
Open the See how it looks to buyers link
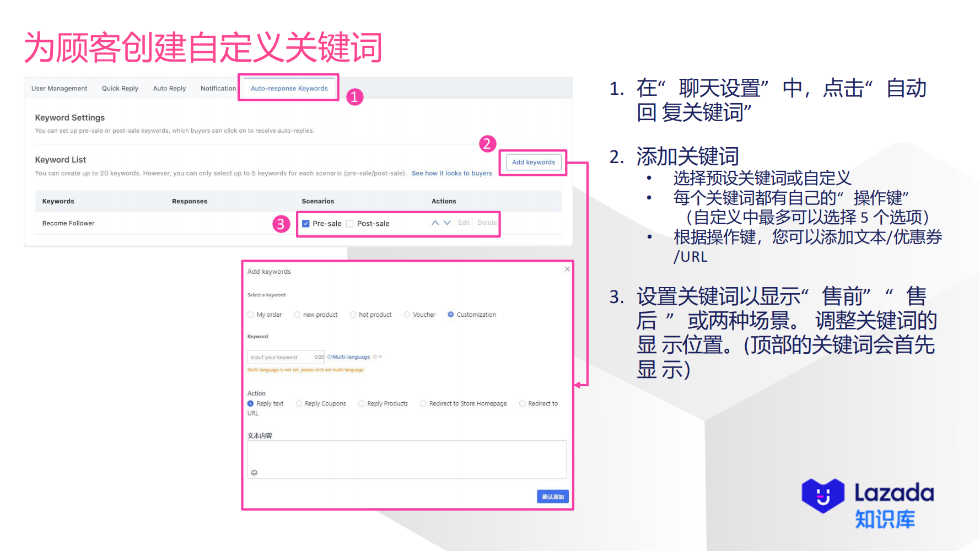click(452, 172)
